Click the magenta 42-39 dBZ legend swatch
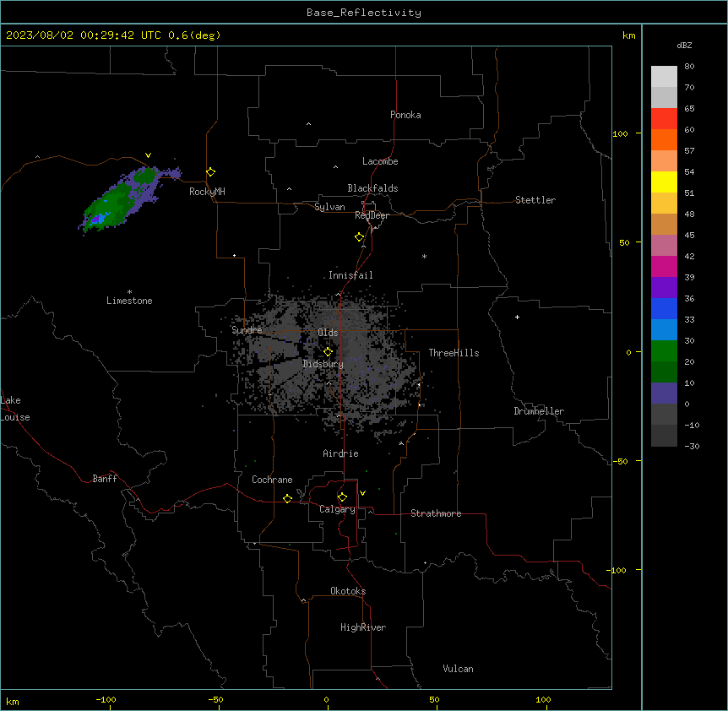The height and width of the screenshot is (711, 728). (x=664, y=266)
